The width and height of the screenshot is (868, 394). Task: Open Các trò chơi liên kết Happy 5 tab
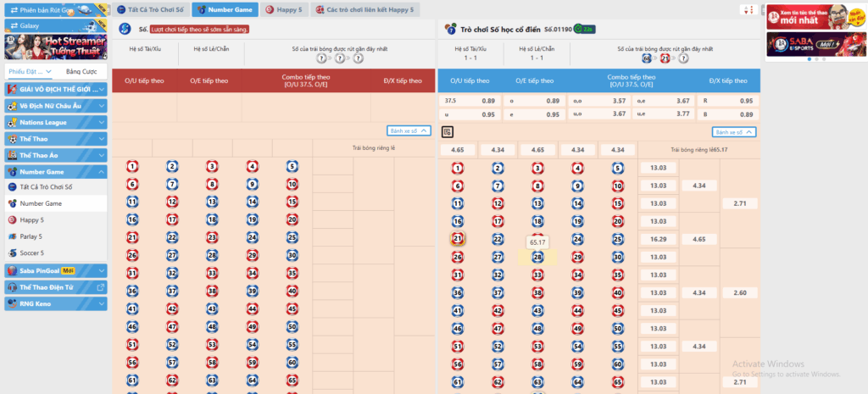click(364, 10)
